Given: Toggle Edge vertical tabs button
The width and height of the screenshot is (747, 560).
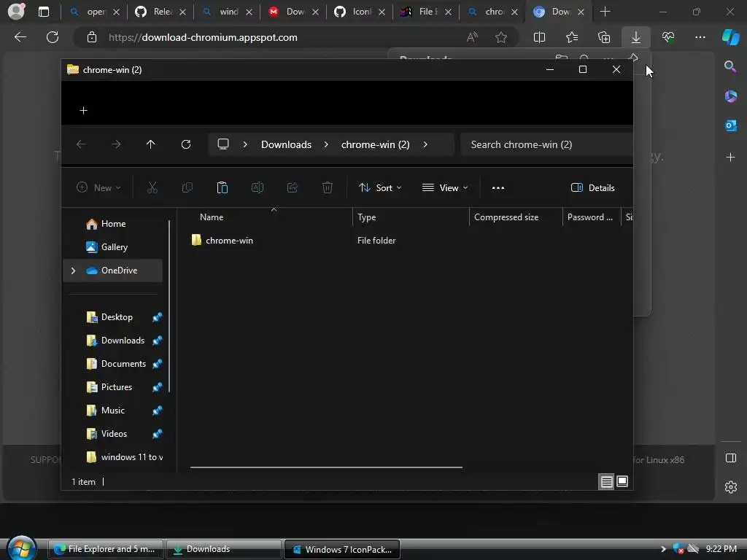Looking at the screenshot, I should [44, 12].
